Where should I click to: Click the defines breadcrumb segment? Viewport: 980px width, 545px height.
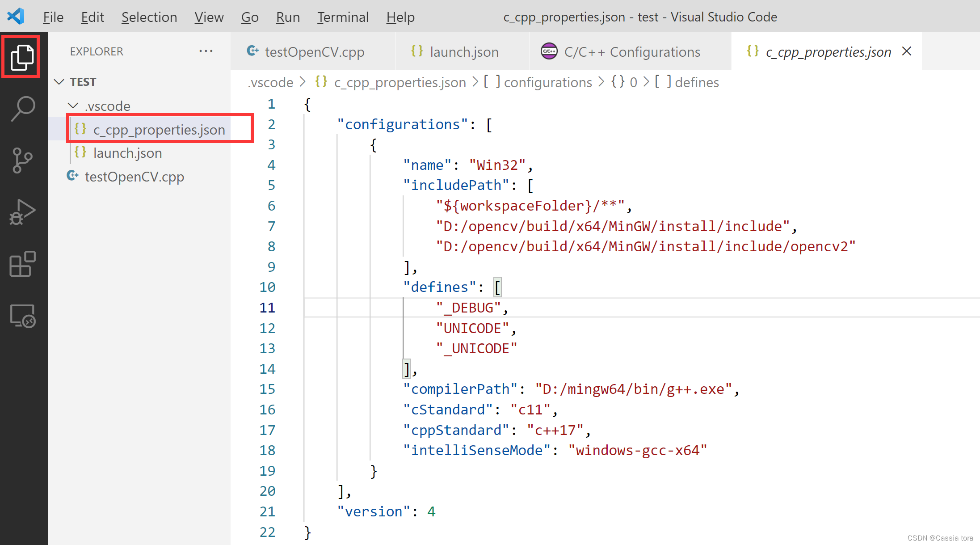pyautogui.click(x=687, y=82)
